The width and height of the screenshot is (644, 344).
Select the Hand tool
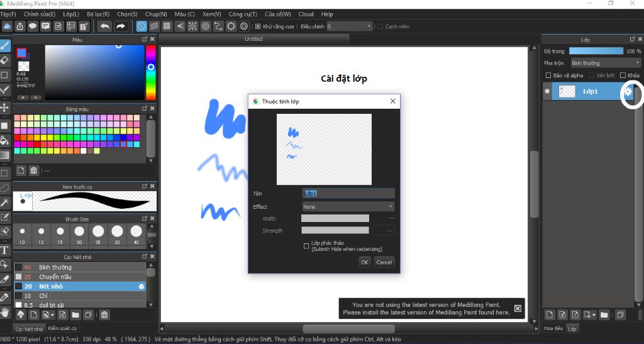[4, 313]
